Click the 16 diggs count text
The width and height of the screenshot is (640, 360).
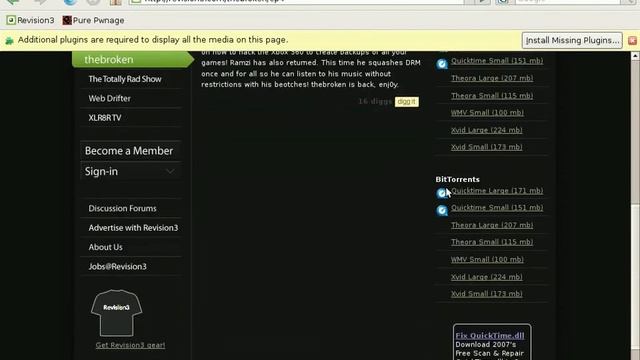coord(375,101)
